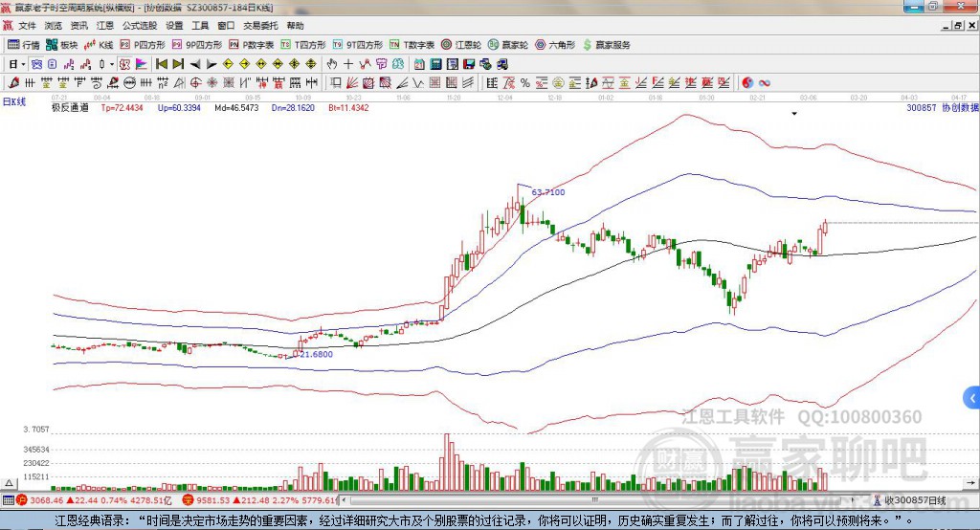Screen dimensions: 980x530
Task: Open the T数字表 tool
Action: (412, 45)
